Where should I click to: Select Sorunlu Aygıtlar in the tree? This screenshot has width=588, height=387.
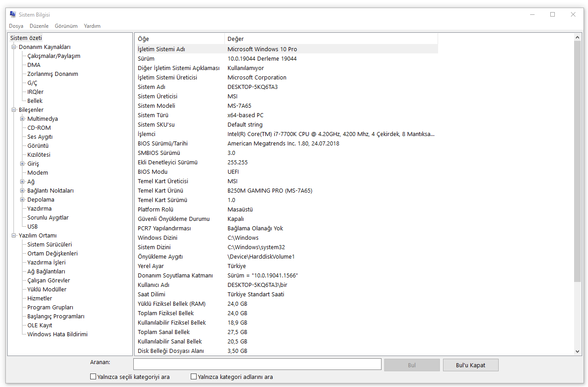pos(48,218)
